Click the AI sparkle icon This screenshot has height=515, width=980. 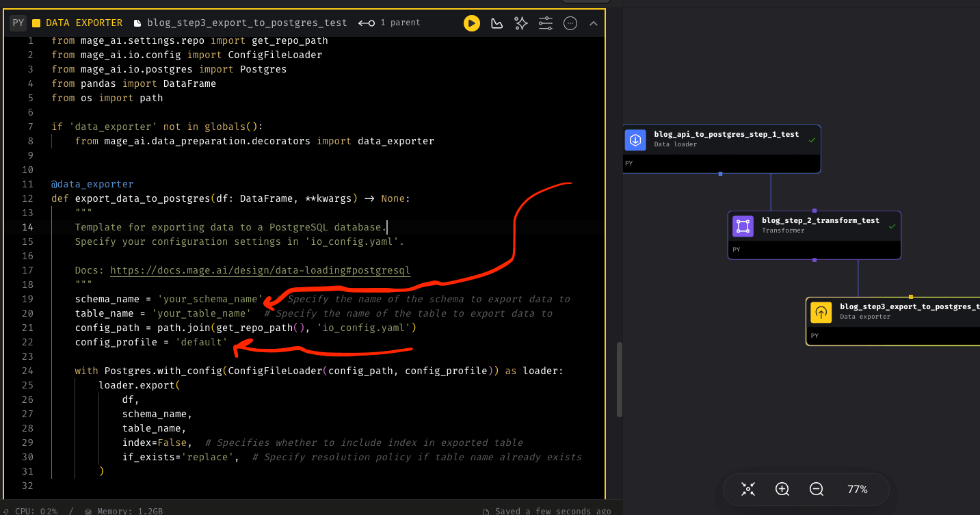click(521, 23)
